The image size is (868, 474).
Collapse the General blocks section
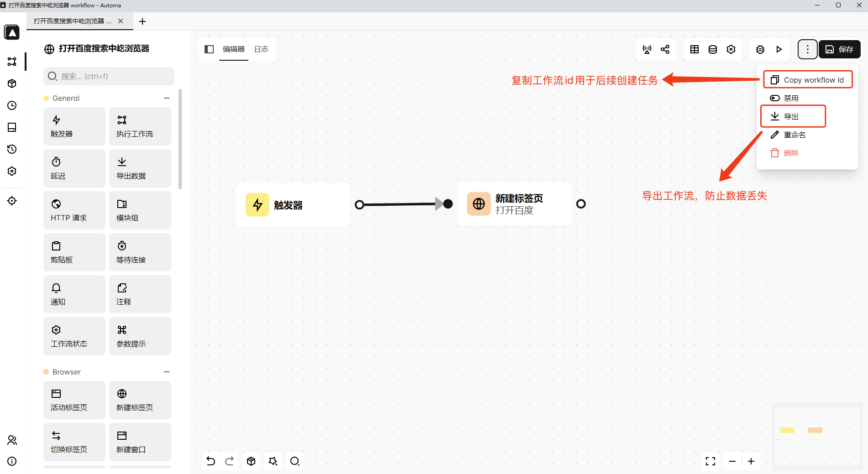click(x=167, y=98)
